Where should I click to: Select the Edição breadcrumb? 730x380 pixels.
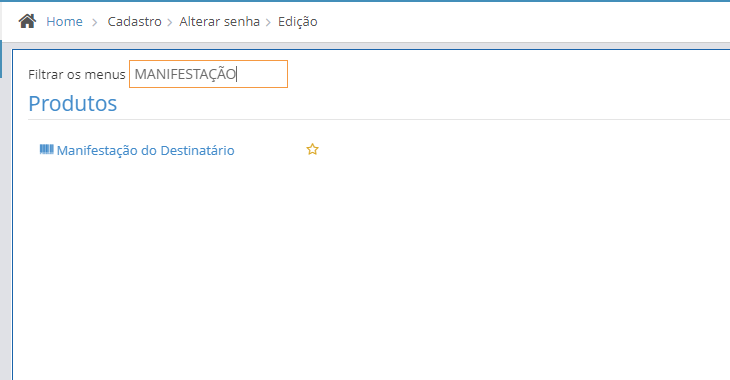click(297, 21)
